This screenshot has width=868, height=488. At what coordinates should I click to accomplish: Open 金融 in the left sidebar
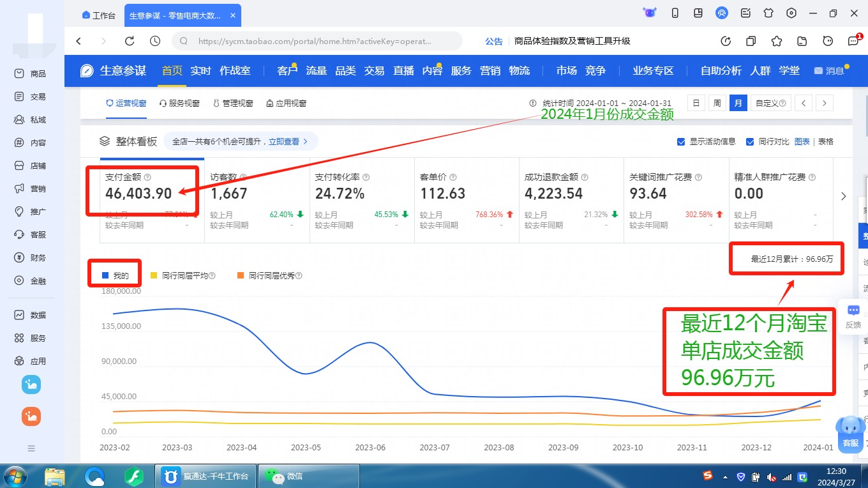[x=31, y=281]
